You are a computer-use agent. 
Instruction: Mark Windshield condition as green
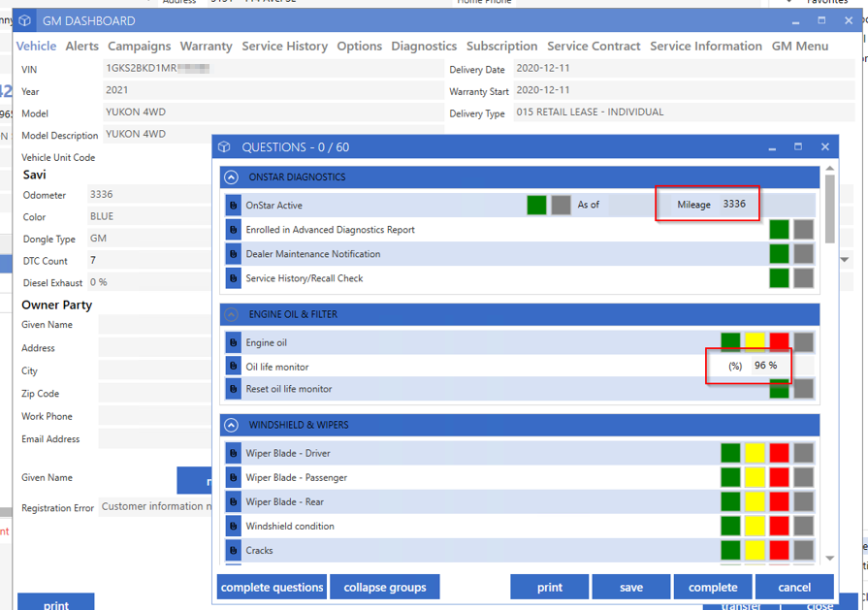point(730,526)
